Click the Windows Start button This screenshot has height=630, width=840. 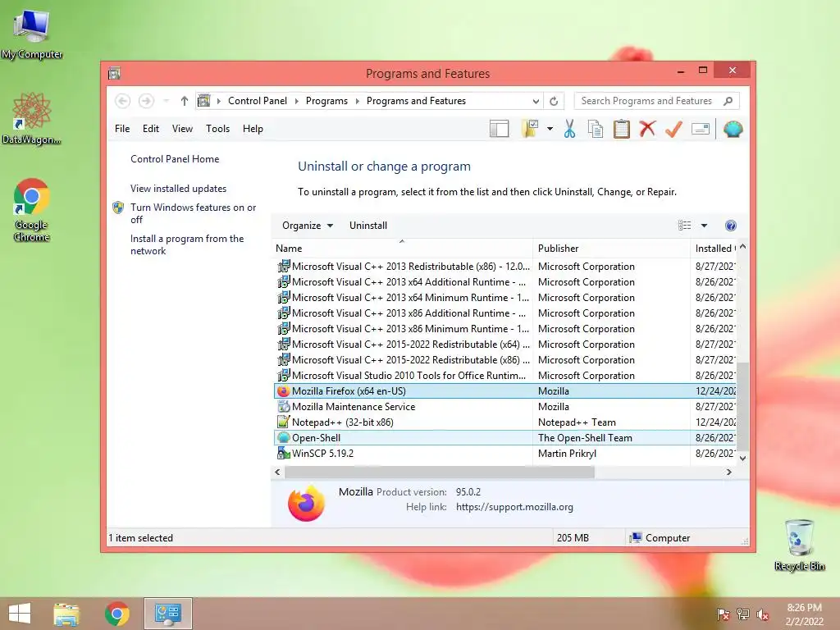[x=20, y=614]
